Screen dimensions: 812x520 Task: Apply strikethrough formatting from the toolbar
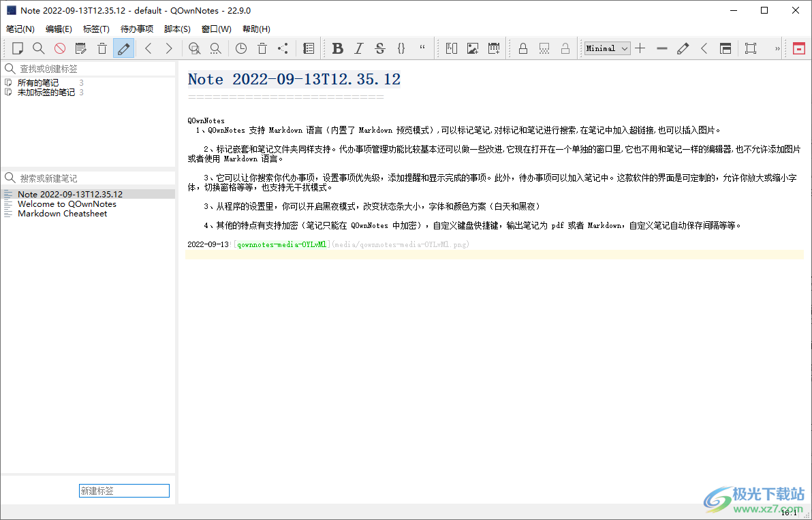point(379,48)
